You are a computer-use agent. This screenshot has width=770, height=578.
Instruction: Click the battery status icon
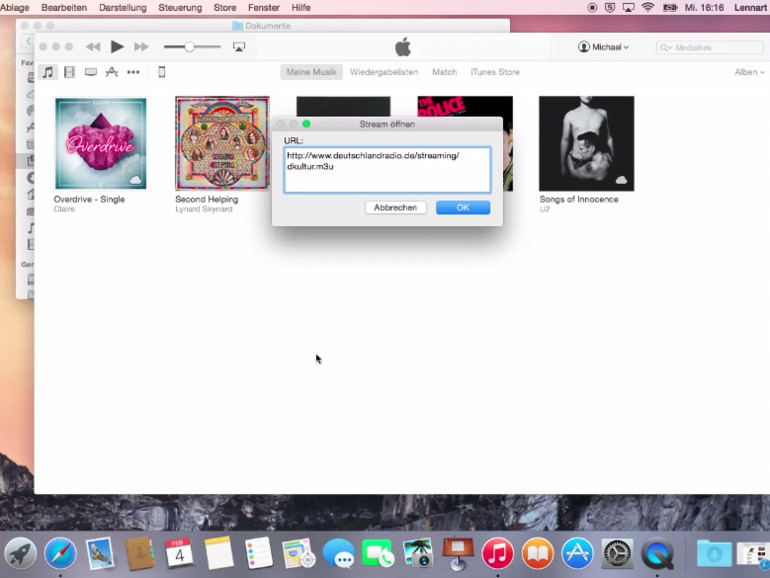coord(670,7)
